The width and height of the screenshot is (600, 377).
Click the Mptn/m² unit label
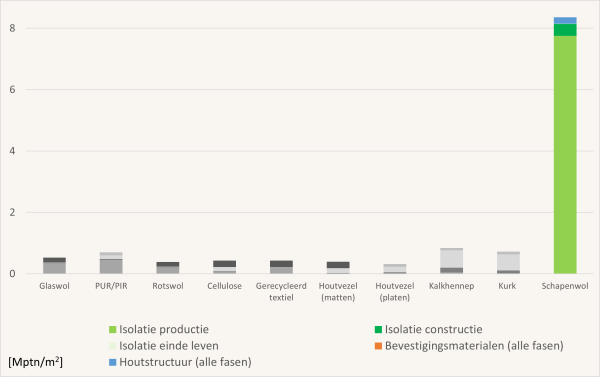35,362
